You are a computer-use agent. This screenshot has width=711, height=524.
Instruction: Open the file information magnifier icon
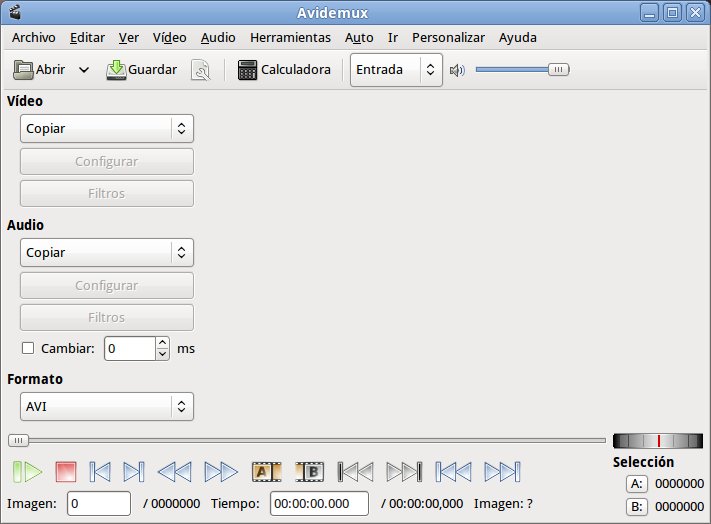[201, 70]
